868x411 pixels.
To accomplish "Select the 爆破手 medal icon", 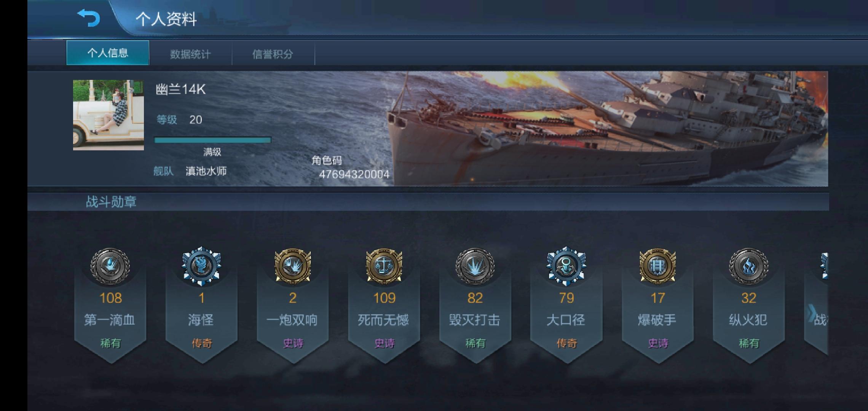I will click(x=657, y=266).
